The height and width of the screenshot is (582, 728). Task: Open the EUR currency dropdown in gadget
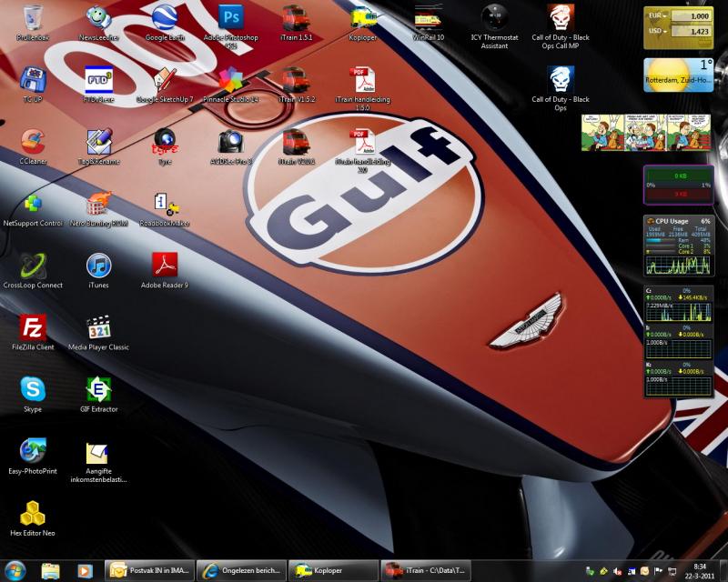(657, 15)
